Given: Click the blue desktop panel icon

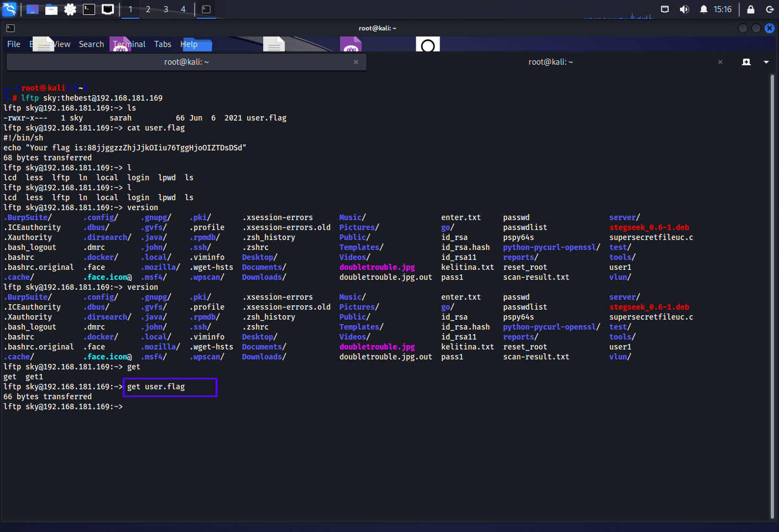Looking at the screenshot, I should tap(33, 9).
